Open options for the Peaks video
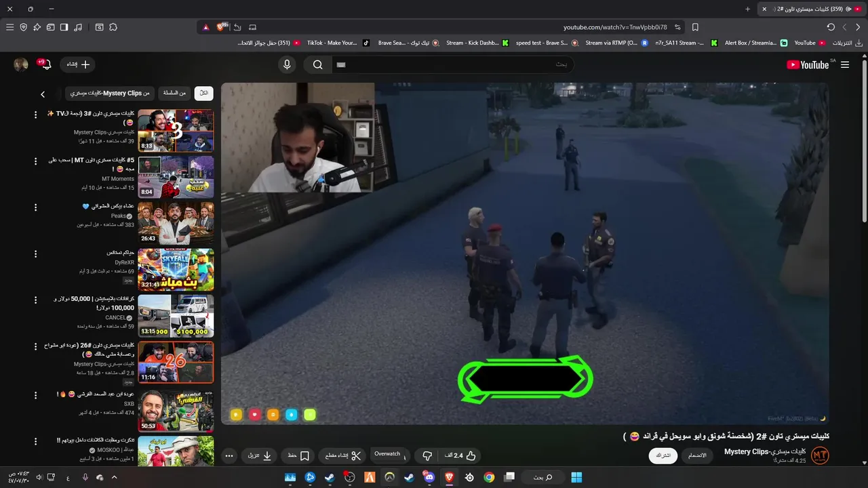The width and height of the screenshot is (868, 488). pos(36,207)
